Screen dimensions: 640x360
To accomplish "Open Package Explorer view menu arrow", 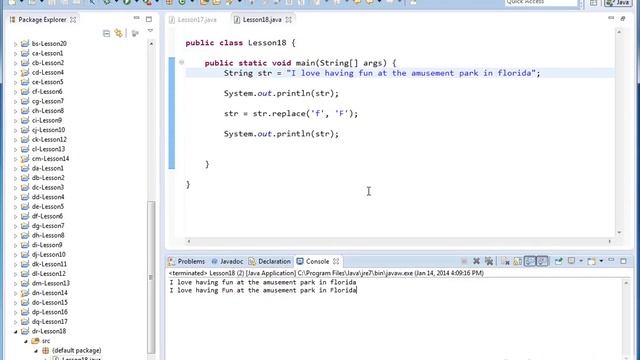I will click(x=150, y=31).
